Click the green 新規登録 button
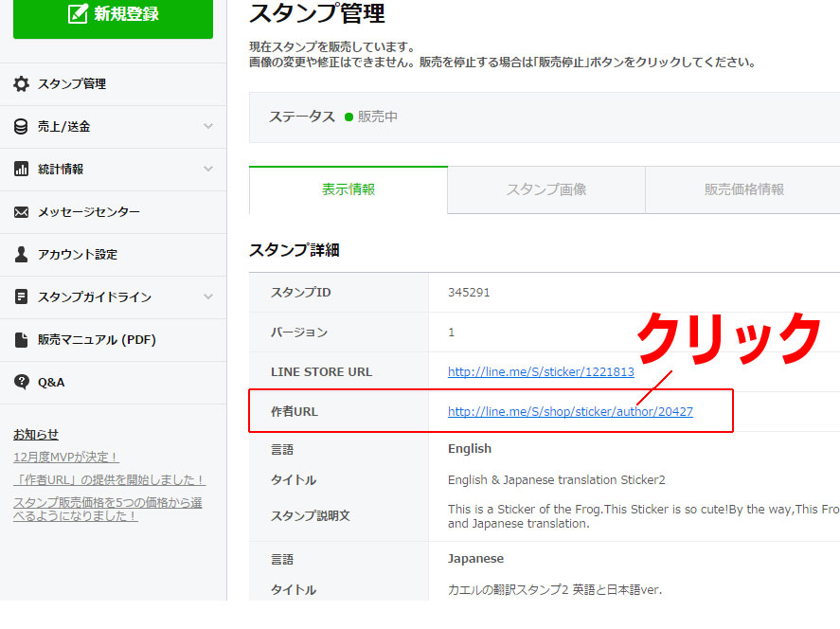The width and height of the screenshot is (840, 629). point(113,17)
